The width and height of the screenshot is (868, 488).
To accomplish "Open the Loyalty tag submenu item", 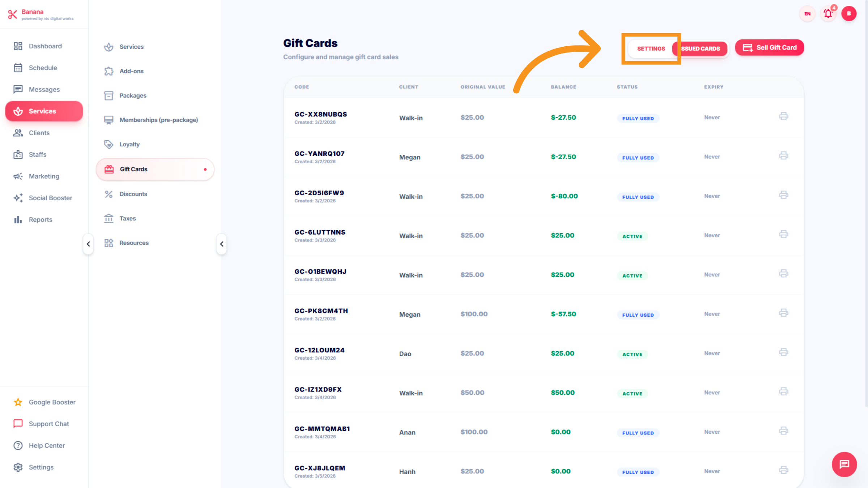I will click(x=129, y=144).
